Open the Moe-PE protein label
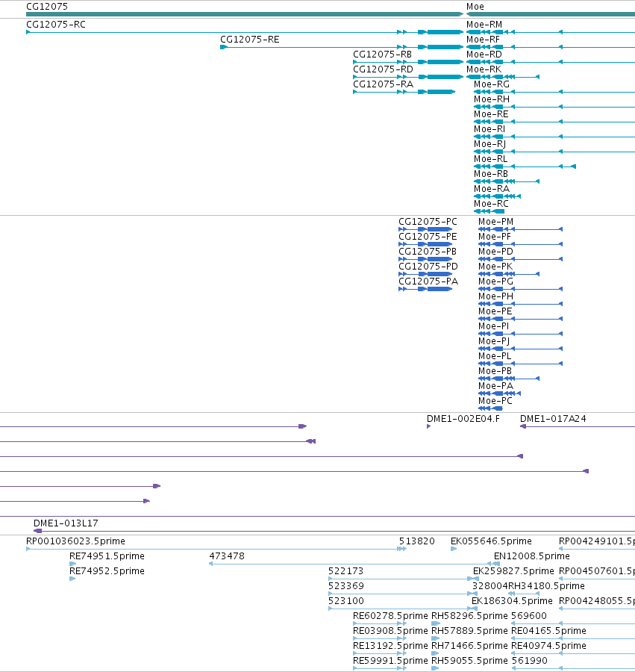 click(x=495, y=311)
